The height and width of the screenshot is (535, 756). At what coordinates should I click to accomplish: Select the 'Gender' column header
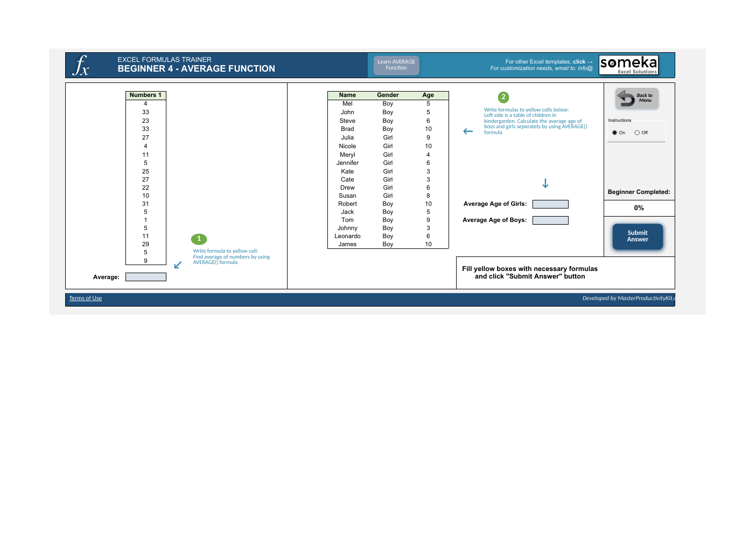388,95
